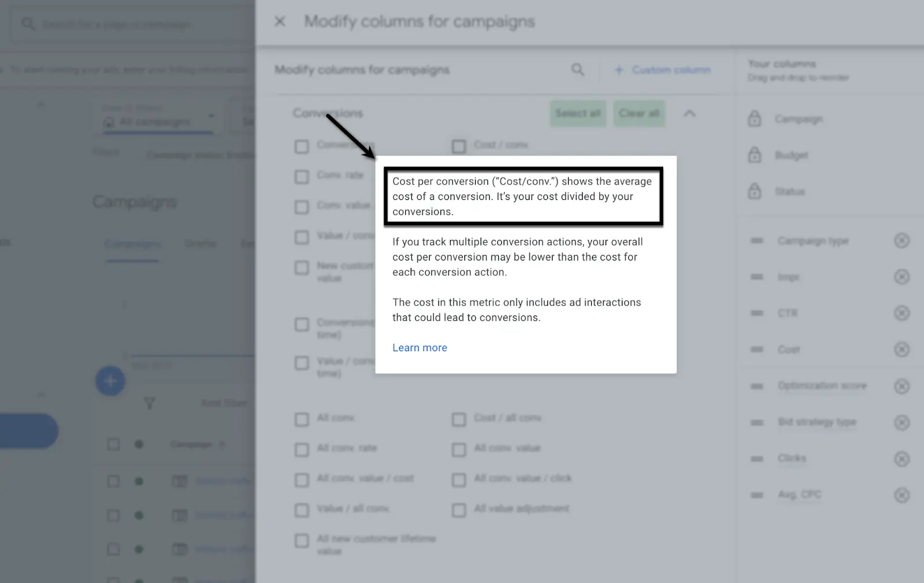Click the blue plus button on Campaigns page

point(110,381)
